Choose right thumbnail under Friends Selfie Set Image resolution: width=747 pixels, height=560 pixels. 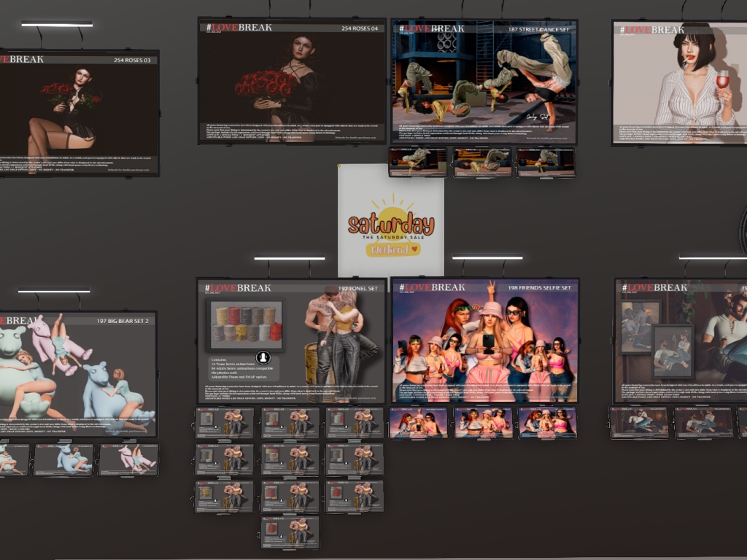[547, 423]
